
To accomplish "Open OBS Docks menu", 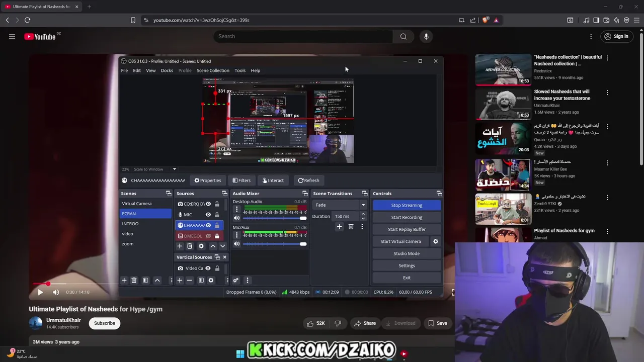I will tap(167, 70).
